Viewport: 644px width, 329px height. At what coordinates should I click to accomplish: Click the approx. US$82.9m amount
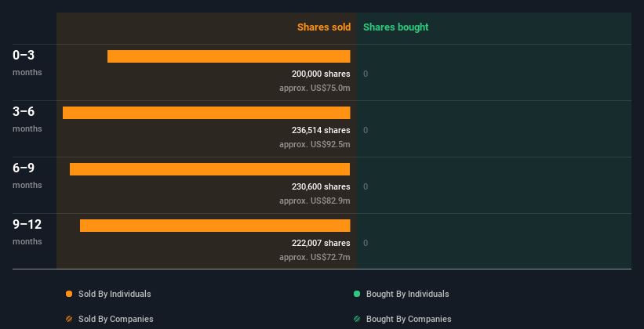click(x=315, y=201)
